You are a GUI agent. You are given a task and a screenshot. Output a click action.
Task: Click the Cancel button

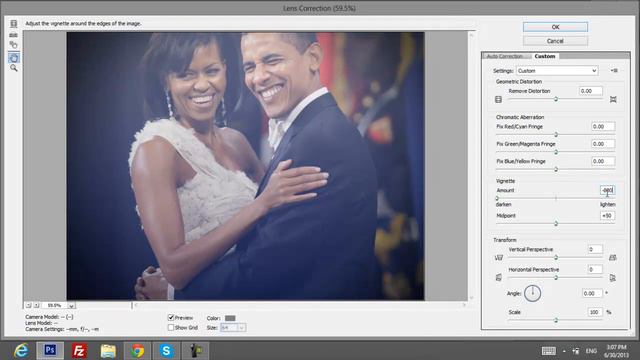point(555,41)
